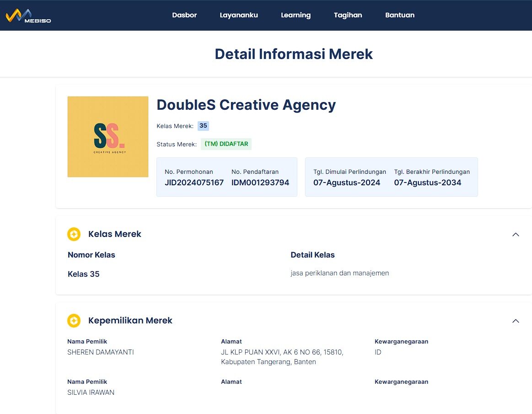Select owner name SHEREN DAMAYANTI
This screenshot has width=532, height=414.
101,352
